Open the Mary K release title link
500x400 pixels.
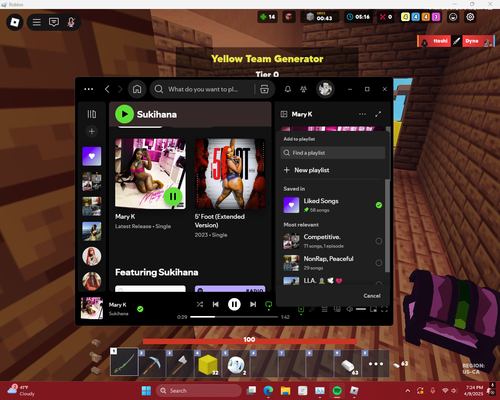pos(125,217)
